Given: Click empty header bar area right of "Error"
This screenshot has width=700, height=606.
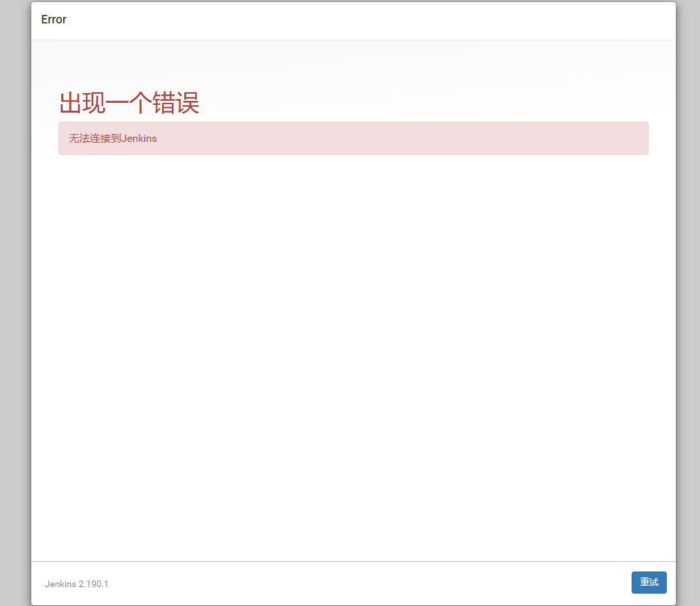Looking at the screenshot, I should (x=391, y=20).
